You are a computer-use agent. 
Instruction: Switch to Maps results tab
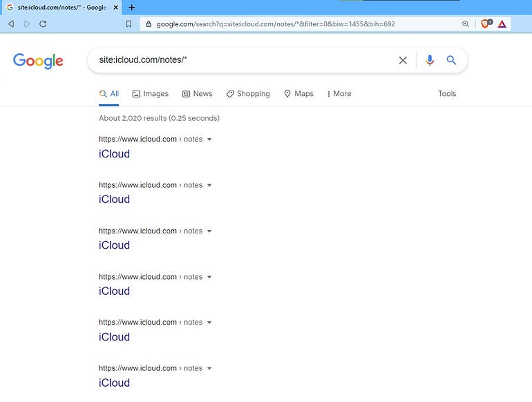[x=298, y=94]
